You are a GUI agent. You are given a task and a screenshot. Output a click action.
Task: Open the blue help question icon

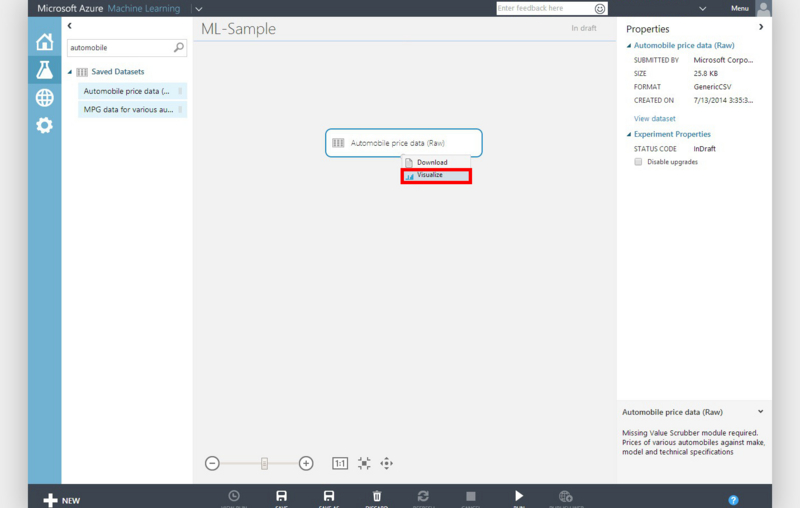point(733,500)
